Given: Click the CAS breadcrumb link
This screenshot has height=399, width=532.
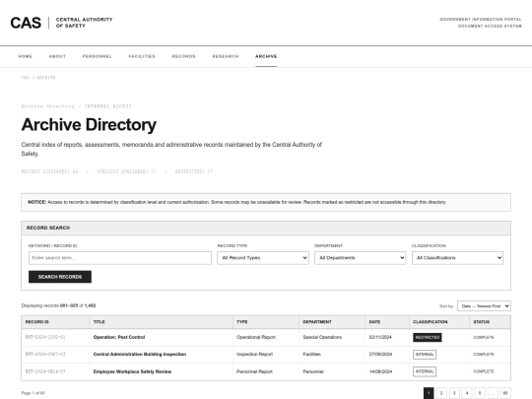Looking at the screenshot, I should click(25, 78).
